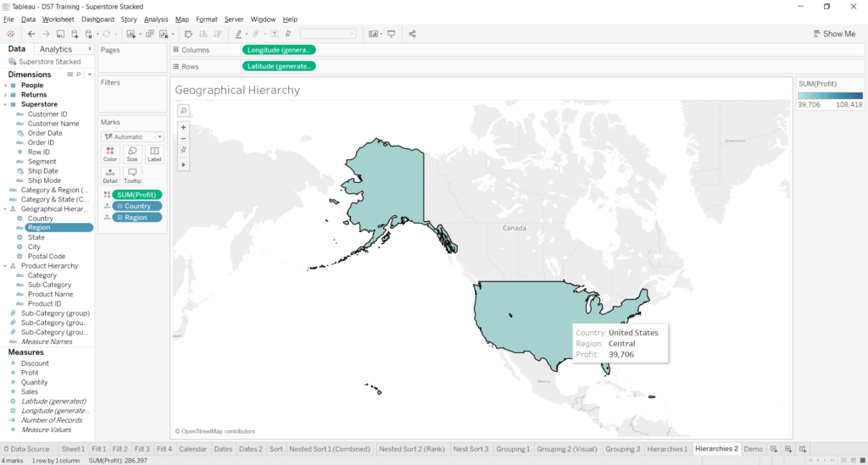
Task: Click the Longitude (generated) pill on Columns shelf
Action: 278,50
